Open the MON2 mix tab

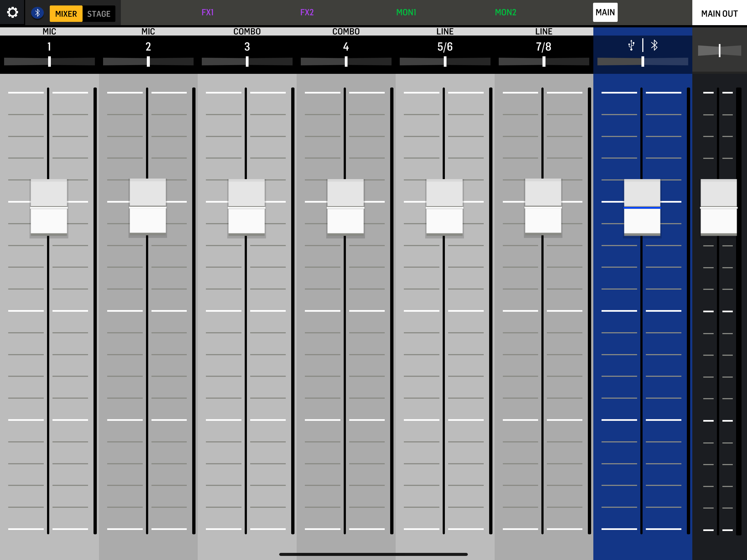coord(505,13)
